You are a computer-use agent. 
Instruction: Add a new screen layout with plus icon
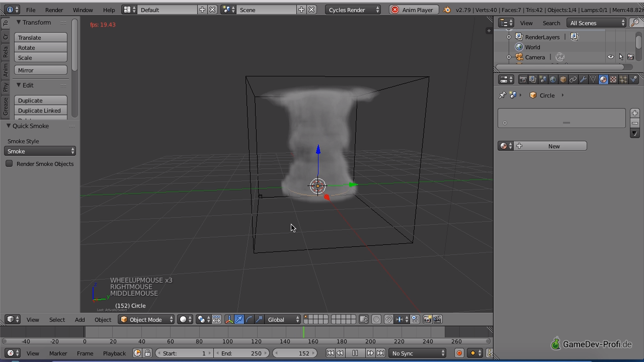(202, 10)
